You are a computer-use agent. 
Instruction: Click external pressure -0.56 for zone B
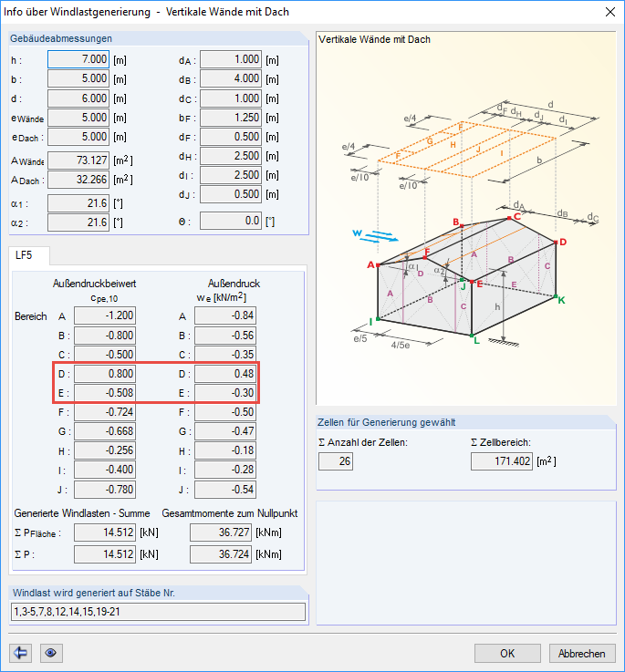[225, 336]
